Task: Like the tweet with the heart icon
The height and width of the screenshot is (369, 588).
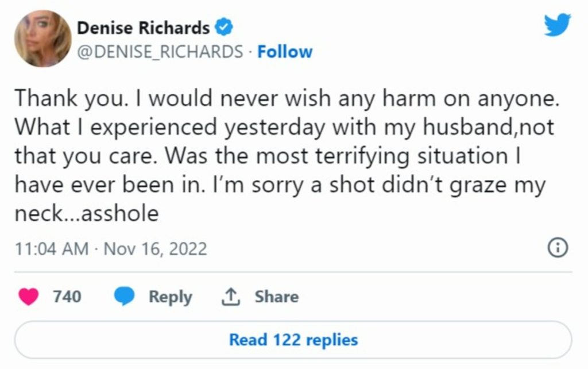Action: pyautogui.click(x=29, y=297)
